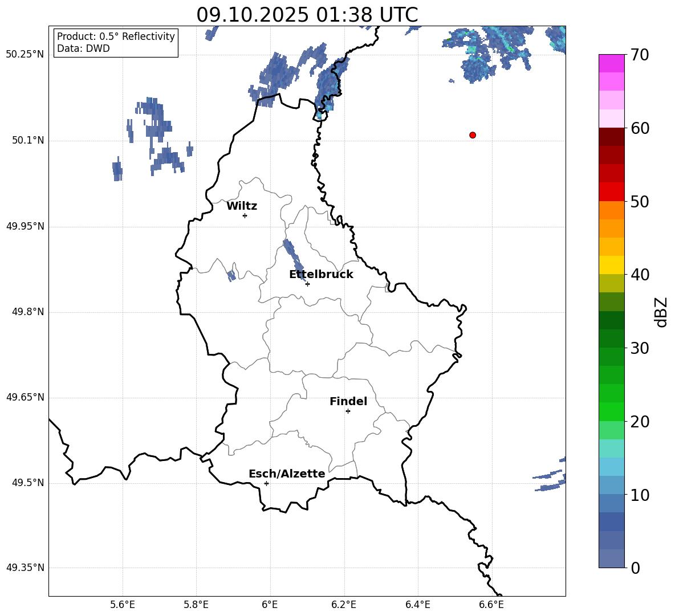Click the 50.1°N latitude label
The image size is (675, 616).
28,140
